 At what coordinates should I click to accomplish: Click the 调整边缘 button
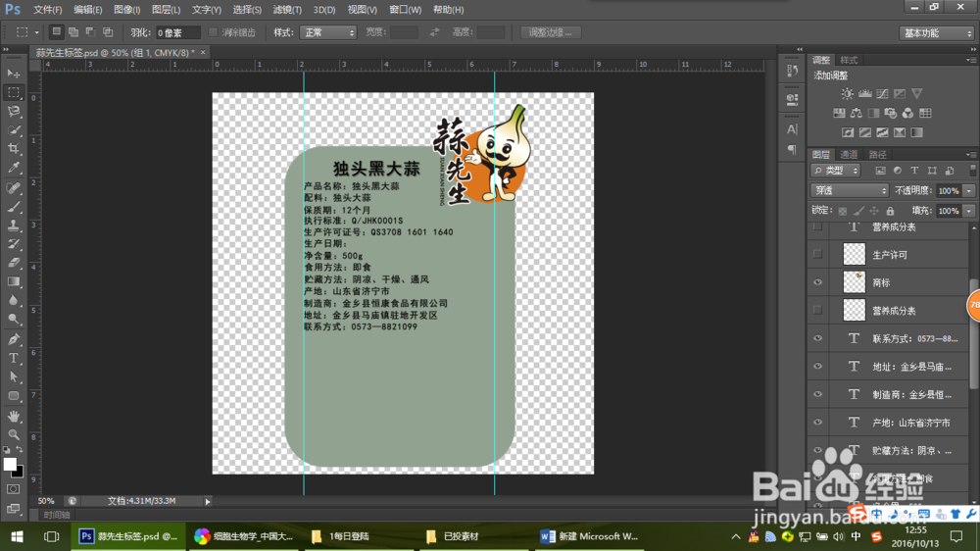550,32
